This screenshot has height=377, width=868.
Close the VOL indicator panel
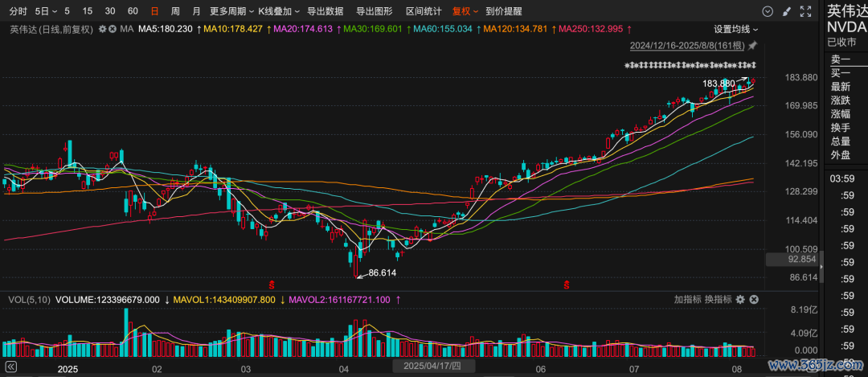pos(753,300)
